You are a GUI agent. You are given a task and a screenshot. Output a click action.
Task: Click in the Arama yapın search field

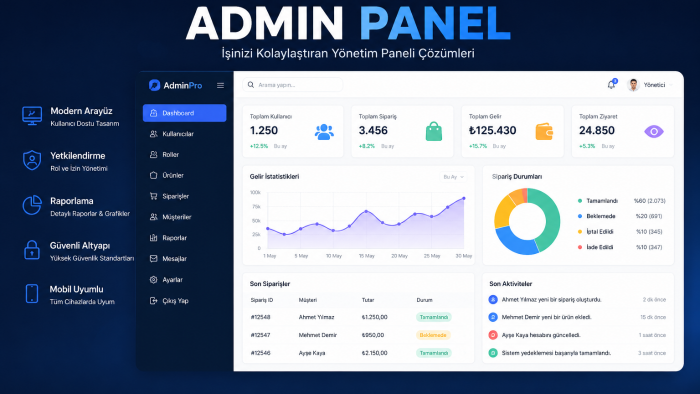click(x=292, y=85)
